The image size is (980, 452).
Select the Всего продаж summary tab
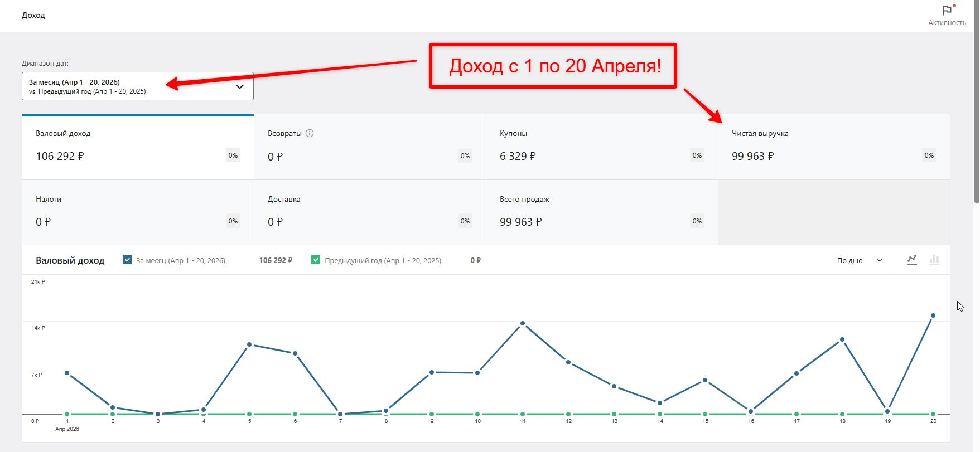(602, 212)
